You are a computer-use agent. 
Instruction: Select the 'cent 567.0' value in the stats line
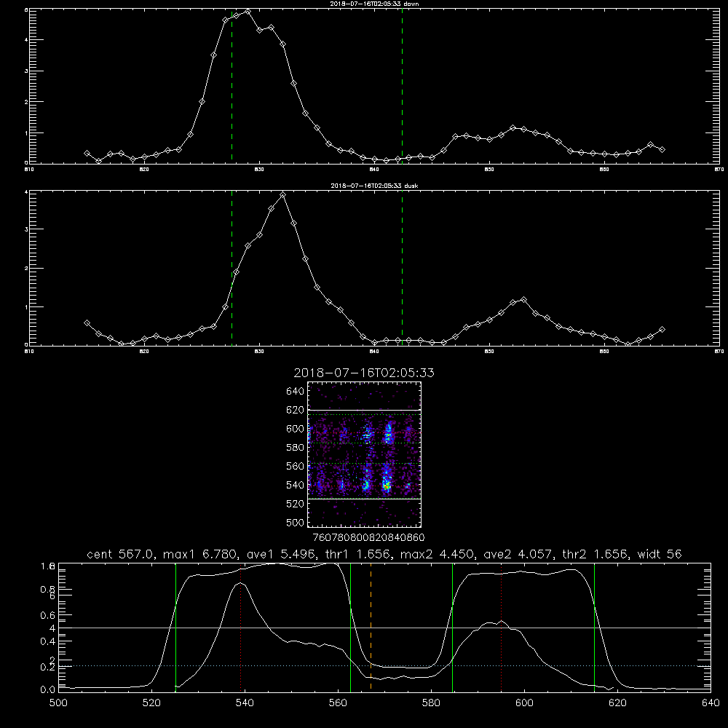pyautogui.click(x=120, y=554)
